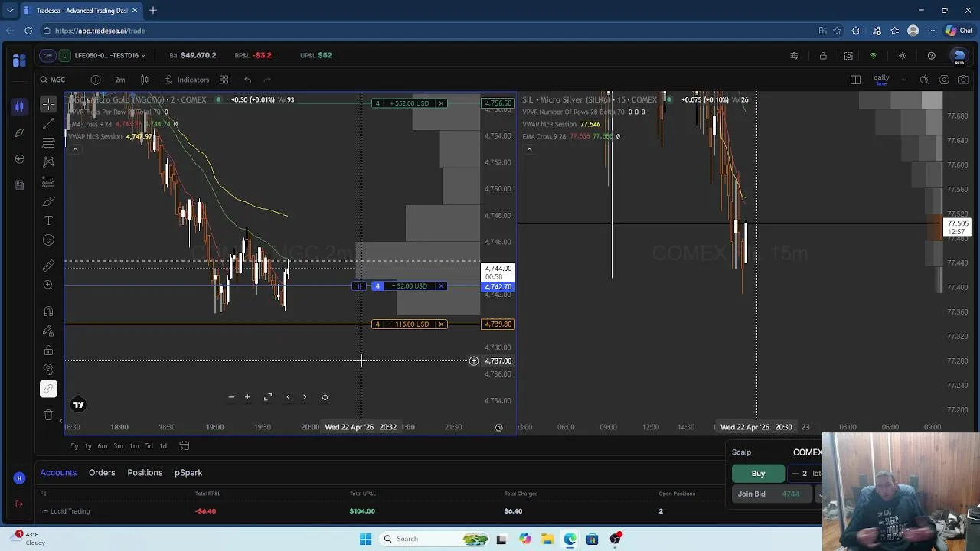Screen dimensions: 980x551
Task: Open the Scalp order mode selector
Action: tap(741, 452)
